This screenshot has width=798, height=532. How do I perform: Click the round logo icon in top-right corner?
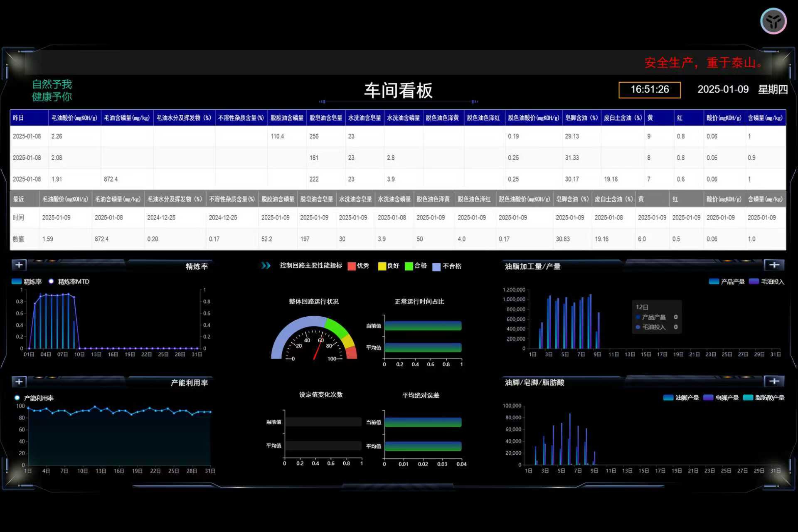(773, 21)
